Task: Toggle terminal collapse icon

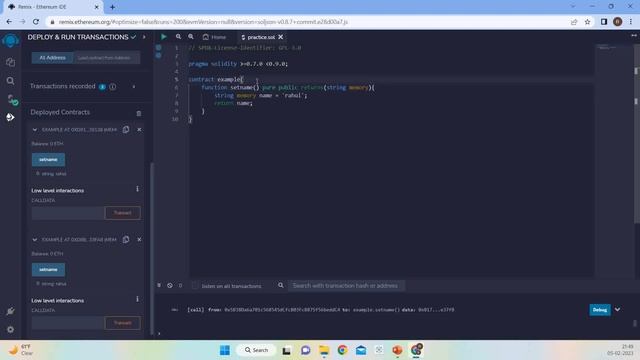Action: tap(159, 285)
